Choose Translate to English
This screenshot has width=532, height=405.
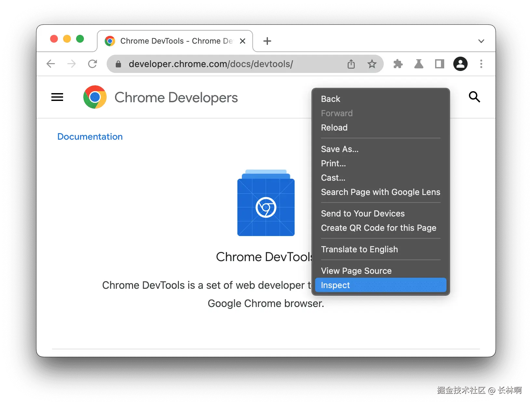(381, 249)
